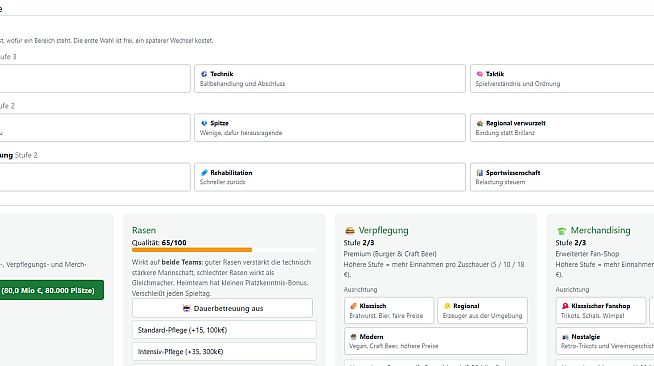The width and height of the screenshot is (654, 366).
Task: Click Bratwurst, Bier, faire Preise text
Action: 386,316
